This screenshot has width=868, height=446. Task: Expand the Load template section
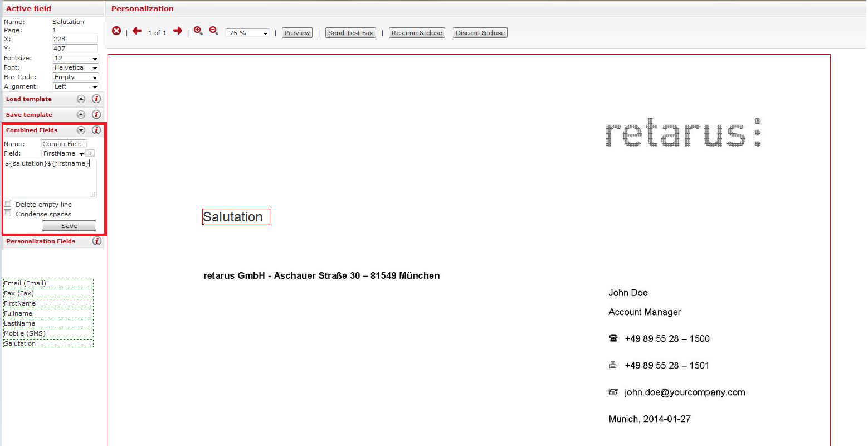pyautogui.click(x=81, y=99)
